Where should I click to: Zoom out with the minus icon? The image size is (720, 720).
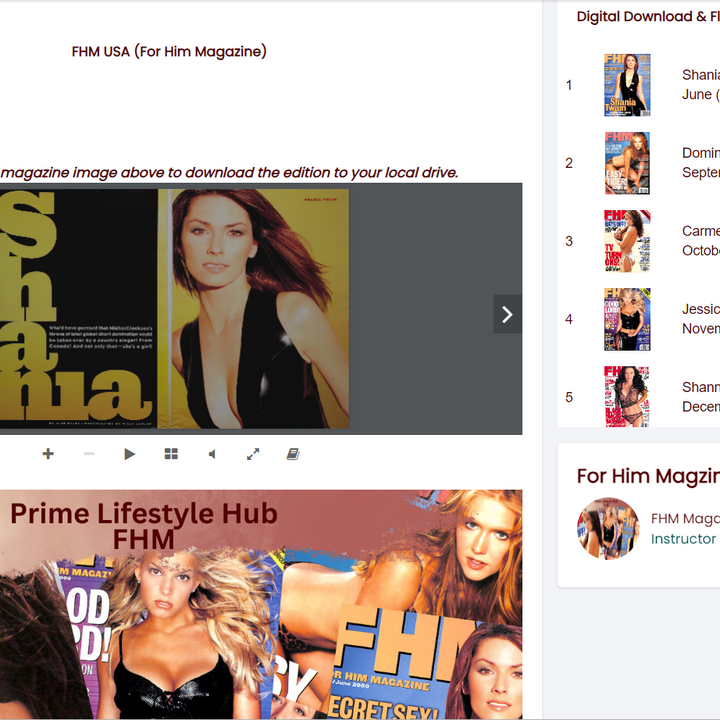[89, 454]
